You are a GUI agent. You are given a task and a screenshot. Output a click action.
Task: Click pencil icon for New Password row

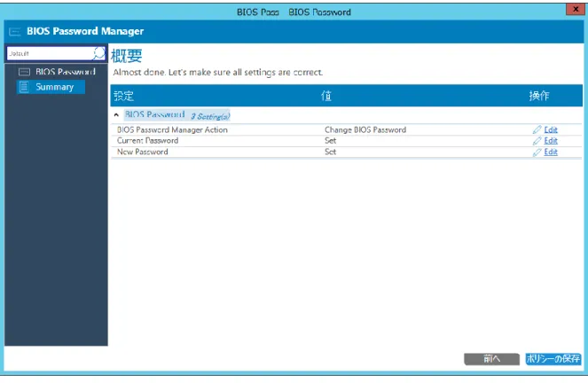(x=537, y=152)
